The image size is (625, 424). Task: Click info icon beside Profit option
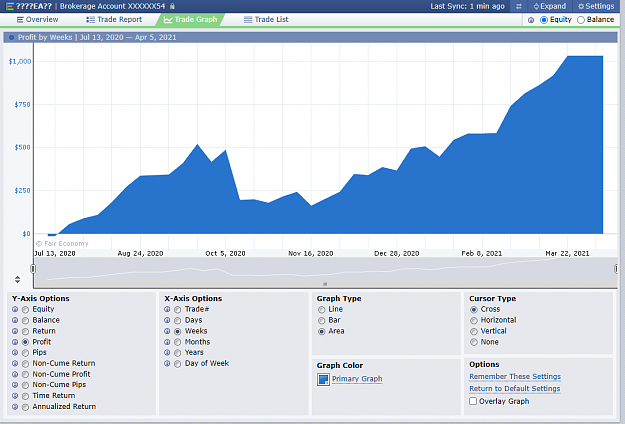[15, 342]
